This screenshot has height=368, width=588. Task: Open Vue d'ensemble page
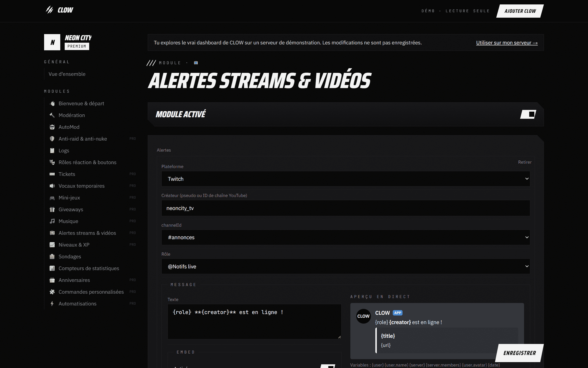click(67, 74)
